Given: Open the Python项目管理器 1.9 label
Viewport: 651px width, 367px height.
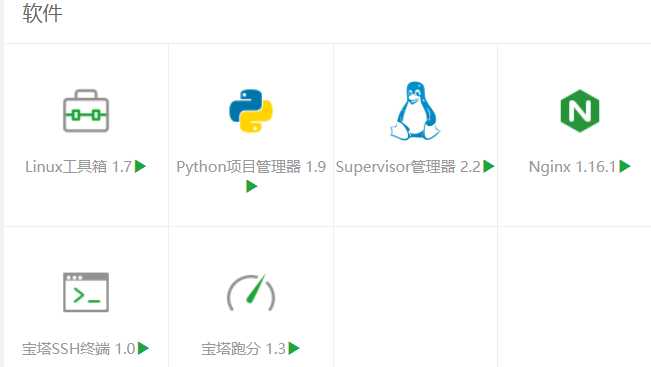Looking at the screenshot, I should (251, 167).
